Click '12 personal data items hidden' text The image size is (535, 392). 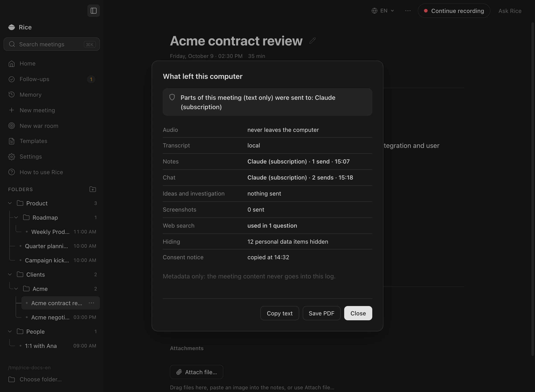[x=288, y=242]
